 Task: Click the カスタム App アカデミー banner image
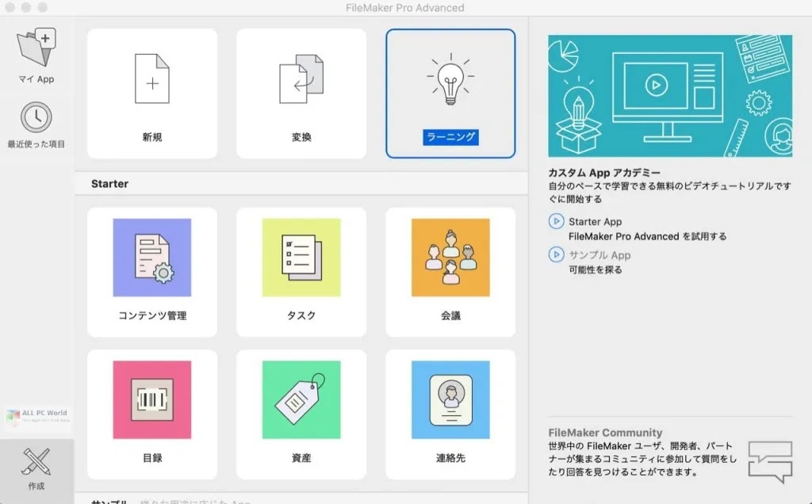click(670, 94)
